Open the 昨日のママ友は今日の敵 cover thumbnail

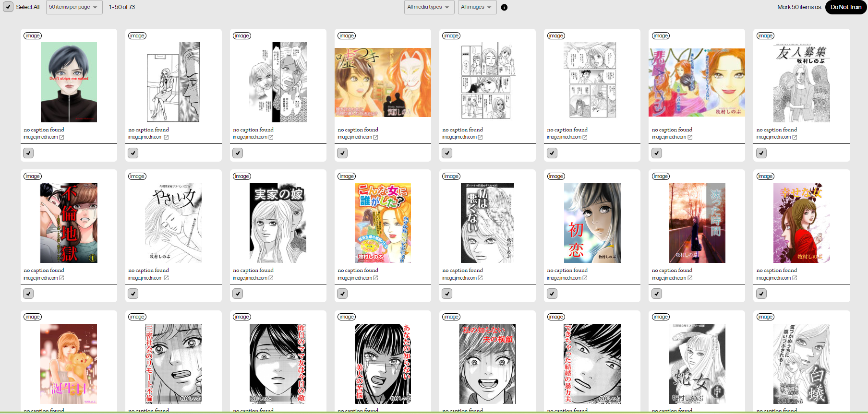point(278,364)
